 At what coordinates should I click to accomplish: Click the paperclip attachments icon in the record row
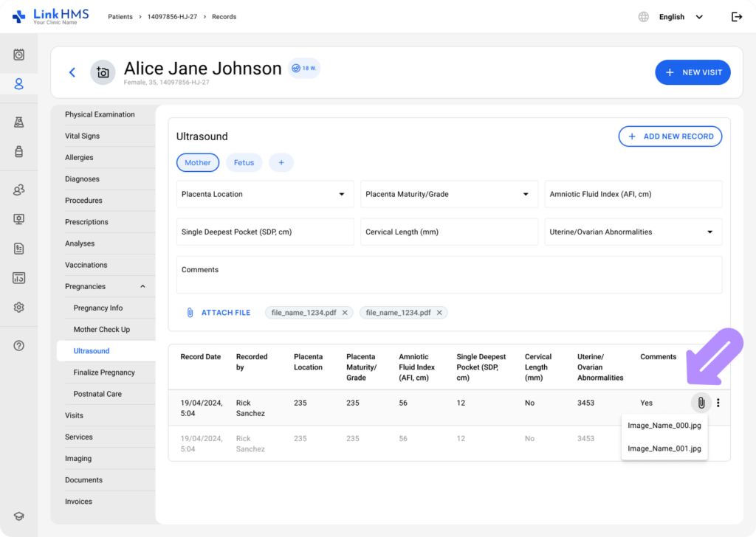coord(701,403)
